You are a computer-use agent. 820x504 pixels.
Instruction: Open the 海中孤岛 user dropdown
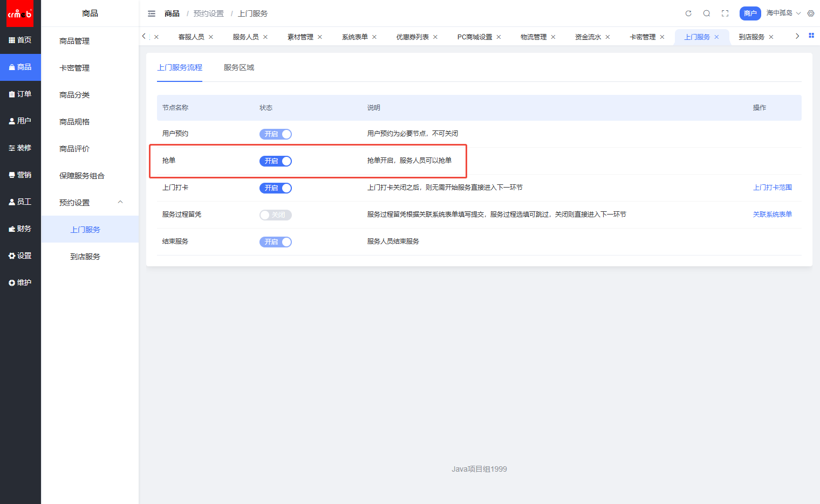[783, 13]
